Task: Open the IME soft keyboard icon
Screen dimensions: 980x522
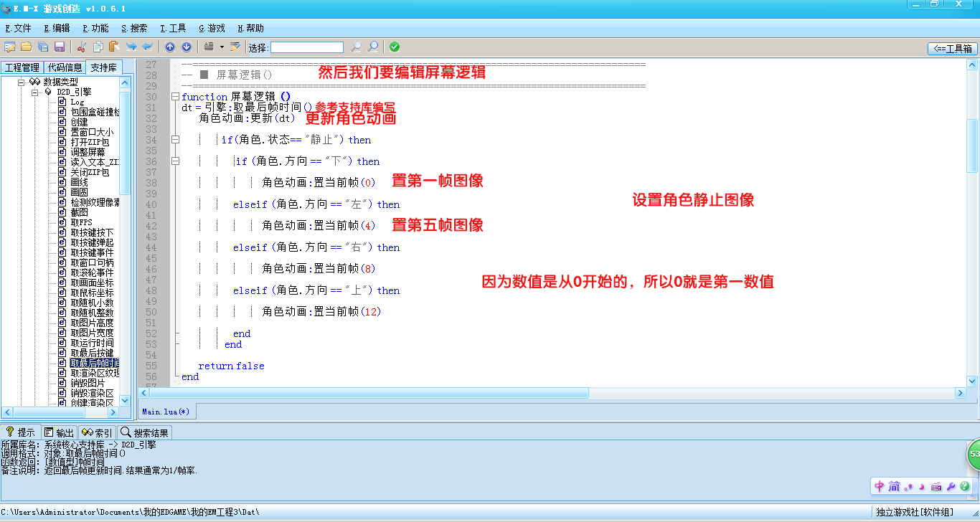Action: [x=936, y=487]
